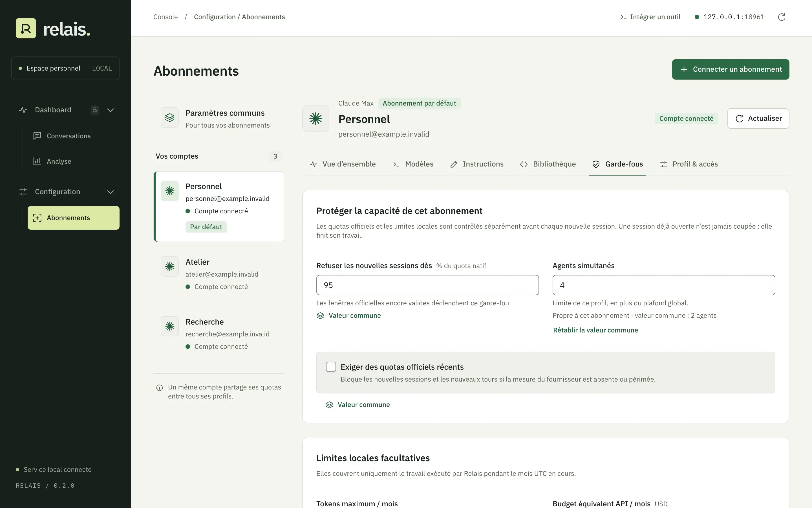Click the Abonnement par défaut badge
Viewport: 812px width, 508px height.
click(419, 103)
